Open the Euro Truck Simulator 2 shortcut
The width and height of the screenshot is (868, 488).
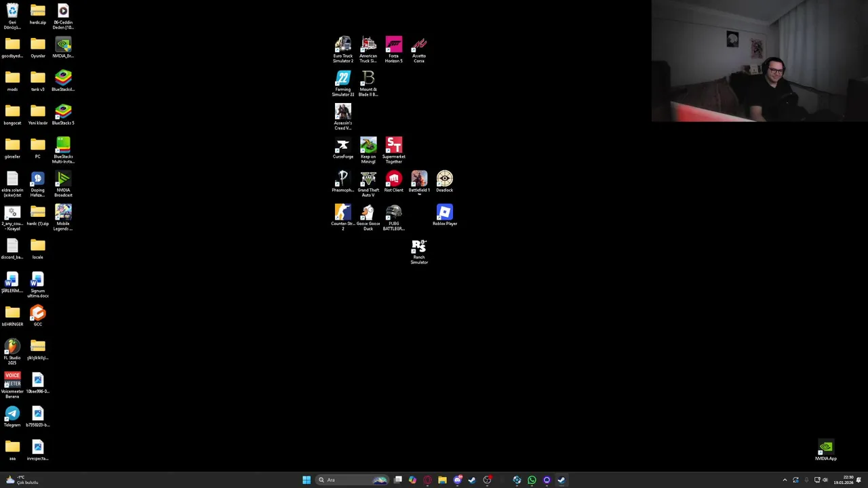pos(342,49)
